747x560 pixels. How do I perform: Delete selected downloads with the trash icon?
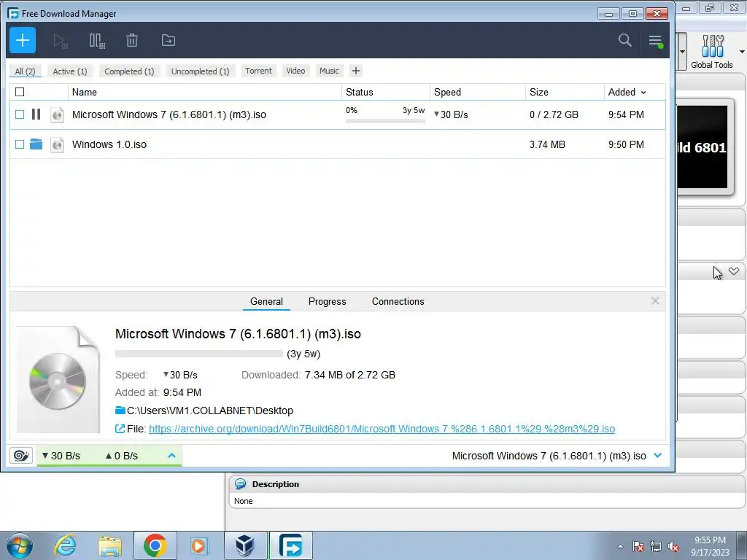point(132,41)
